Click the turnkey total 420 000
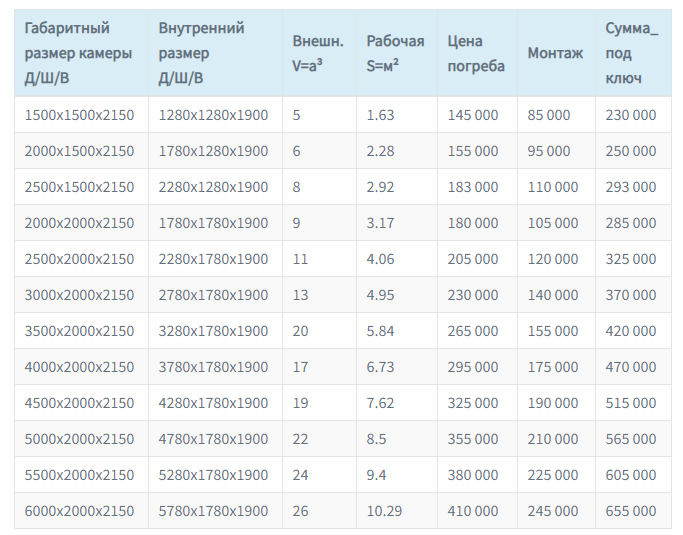The image size is (683, 535). click(630, 331)
